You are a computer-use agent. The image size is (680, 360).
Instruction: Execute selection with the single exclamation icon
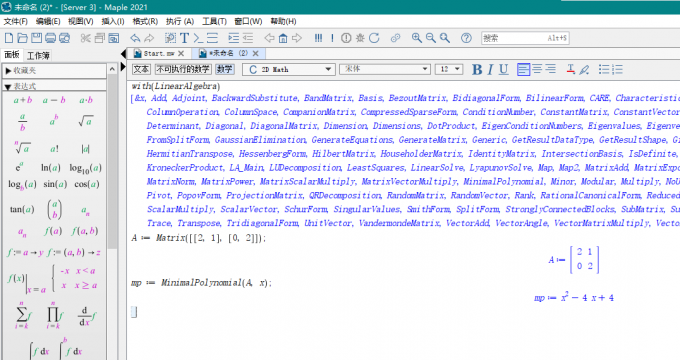332,38
